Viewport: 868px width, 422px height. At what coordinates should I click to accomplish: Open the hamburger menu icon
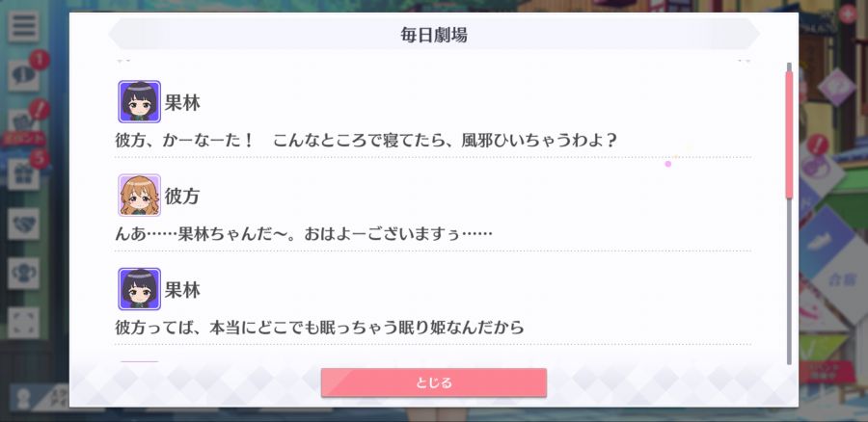pyautogui.click(x=23, y=26)
